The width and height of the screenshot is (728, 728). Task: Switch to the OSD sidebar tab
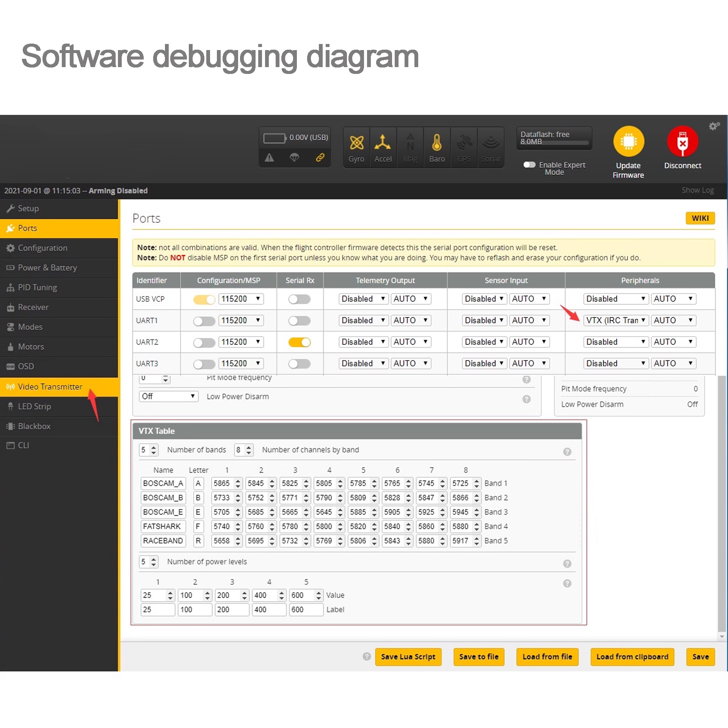pos(26,366)
